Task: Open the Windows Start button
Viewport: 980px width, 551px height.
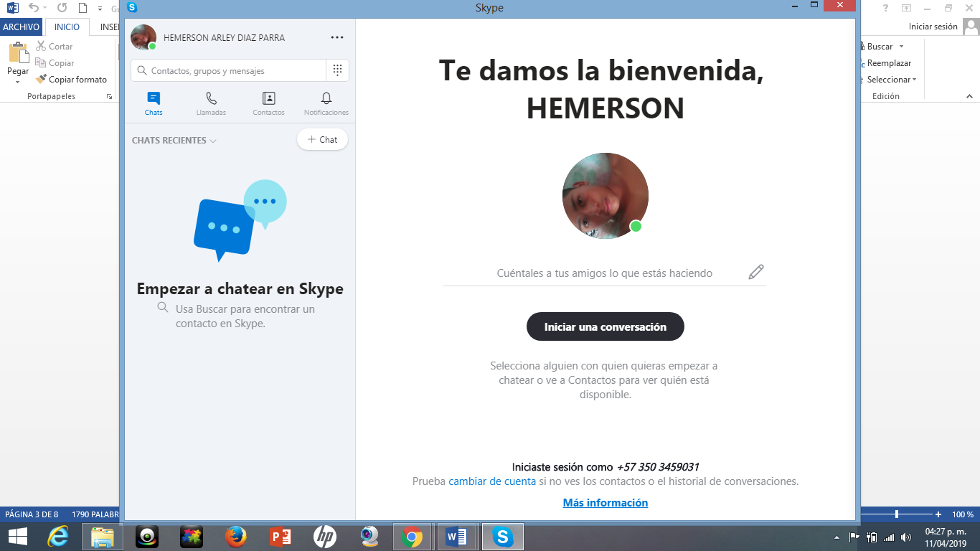Action: tap(17, 537)
